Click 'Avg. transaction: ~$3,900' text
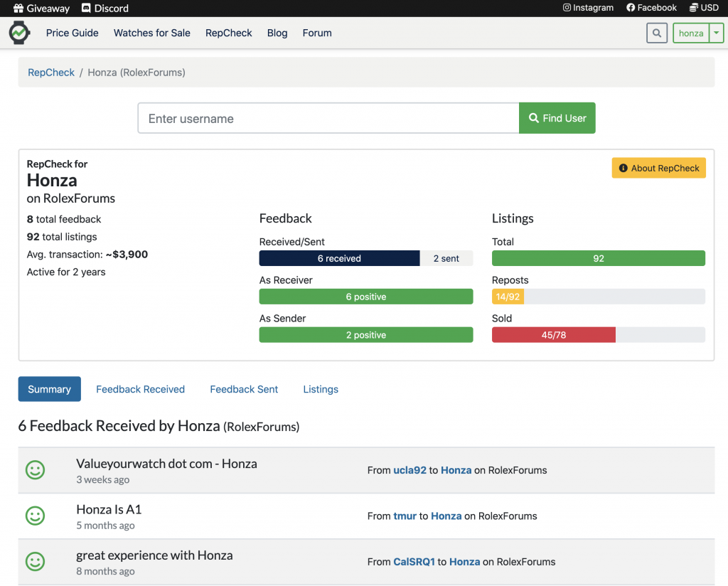The height and width of the screenshot is (586, 728). point(87,255)
